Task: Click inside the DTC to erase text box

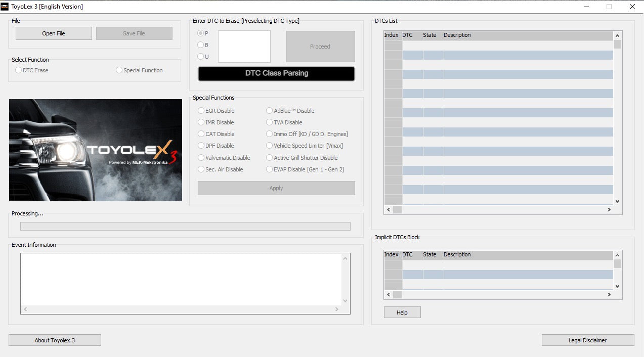Action: pos(244,47)
